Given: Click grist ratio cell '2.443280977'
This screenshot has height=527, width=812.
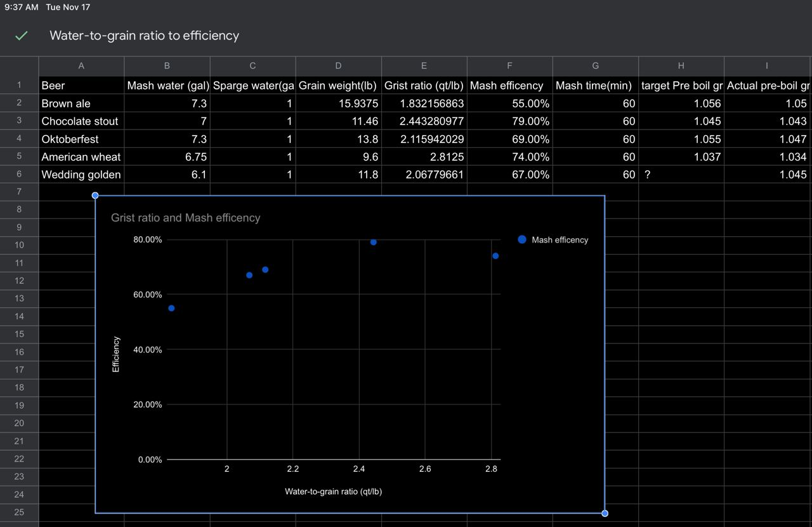Looking at the screenshot, I should point(424,121).
